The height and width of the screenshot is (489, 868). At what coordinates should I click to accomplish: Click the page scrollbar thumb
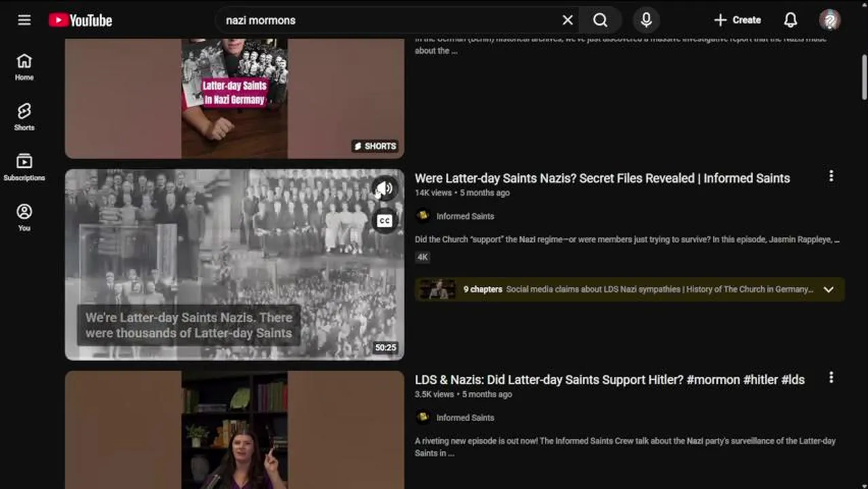point(864,78)
